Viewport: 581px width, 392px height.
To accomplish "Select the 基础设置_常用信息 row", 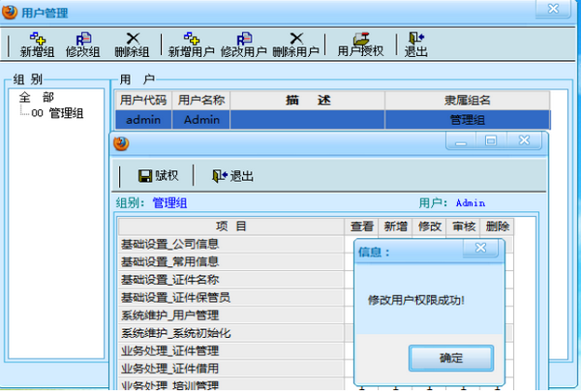I will pos(231,262).
